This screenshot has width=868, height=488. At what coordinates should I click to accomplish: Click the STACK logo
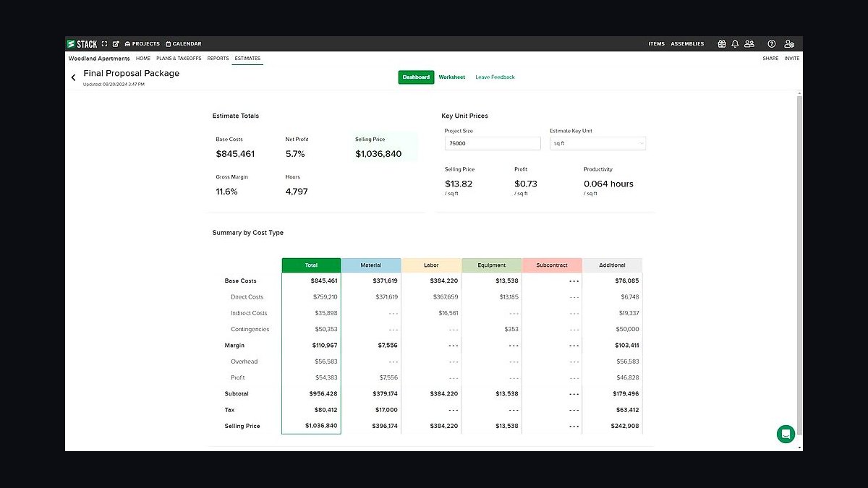(82, 44)
